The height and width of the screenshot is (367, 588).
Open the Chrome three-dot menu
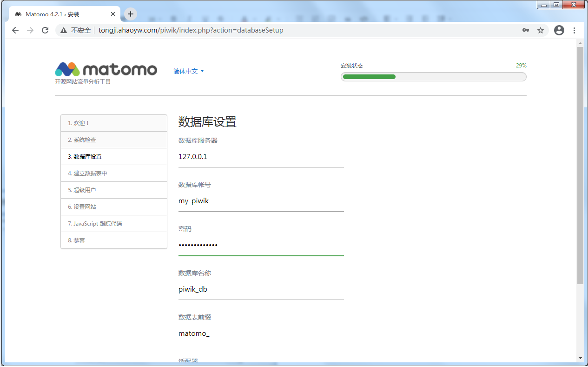pos(575,30)
